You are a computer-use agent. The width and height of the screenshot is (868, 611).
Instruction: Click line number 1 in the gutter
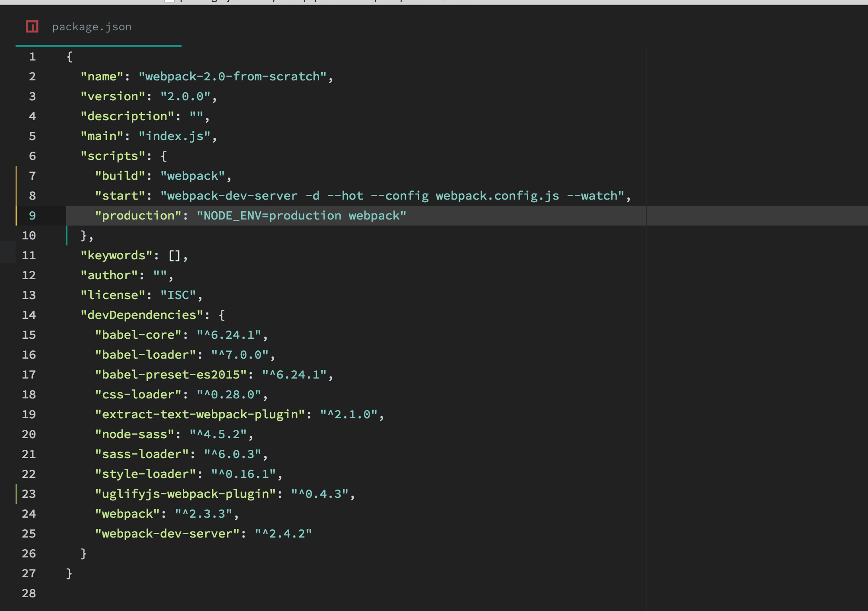point(32,56)
